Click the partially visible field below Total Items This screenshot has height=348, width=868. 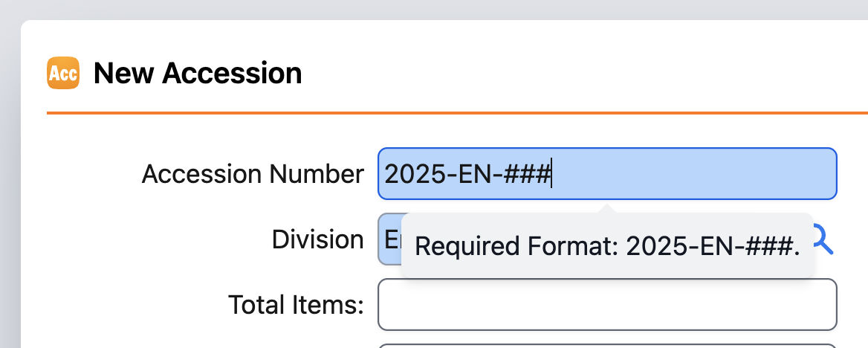pos(606,345)
